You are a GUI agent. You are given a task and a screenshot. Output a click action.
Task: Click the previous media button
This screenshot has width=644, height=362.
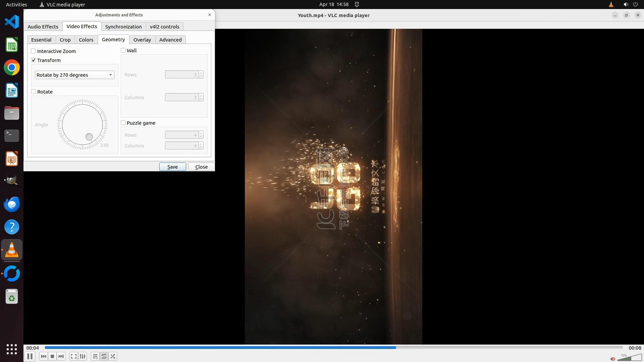[43, 356]
